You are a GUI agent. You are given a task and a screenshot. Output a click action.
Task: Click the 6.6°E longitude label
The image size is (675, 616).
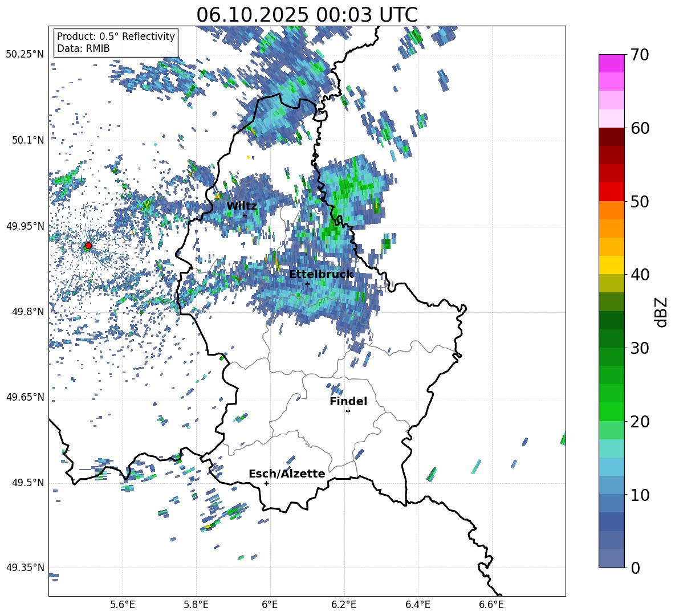coord(491,605)
